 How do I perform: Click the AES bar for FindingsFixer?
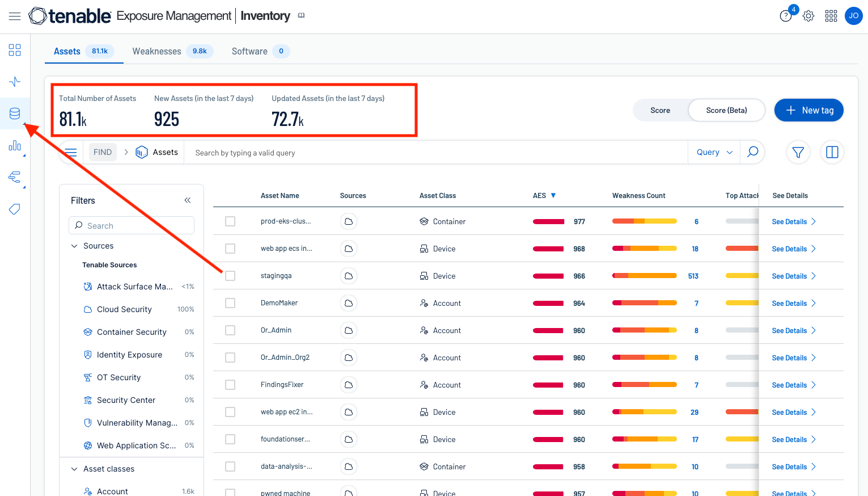click(548, 385)
